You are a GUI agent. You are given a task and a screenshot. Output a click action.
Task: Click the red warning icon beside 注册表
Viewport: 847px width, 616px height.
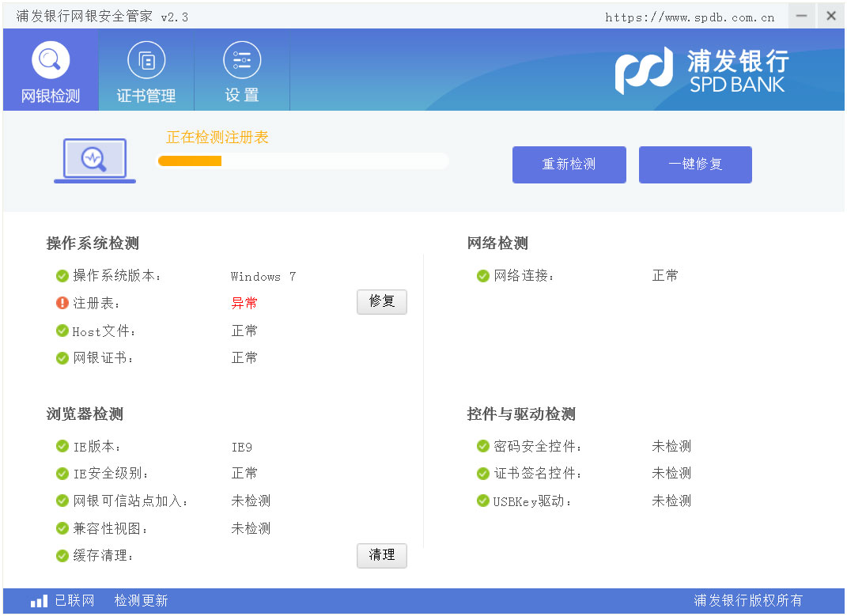point(62,303)
